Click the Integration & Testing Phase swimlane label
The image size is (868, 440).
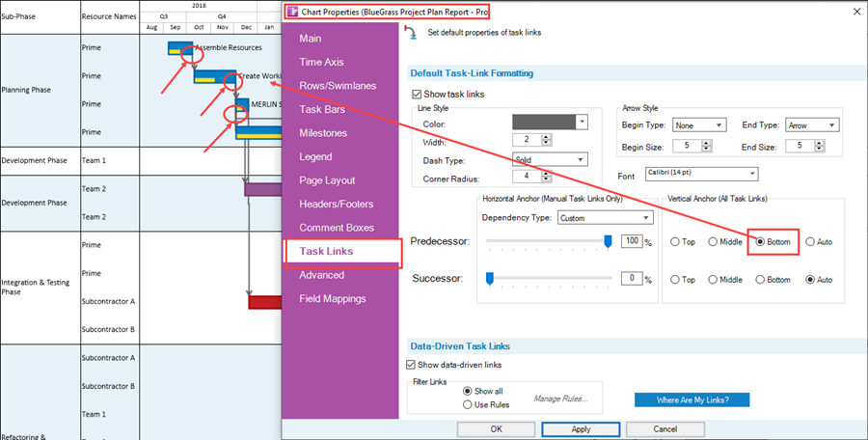36,287
